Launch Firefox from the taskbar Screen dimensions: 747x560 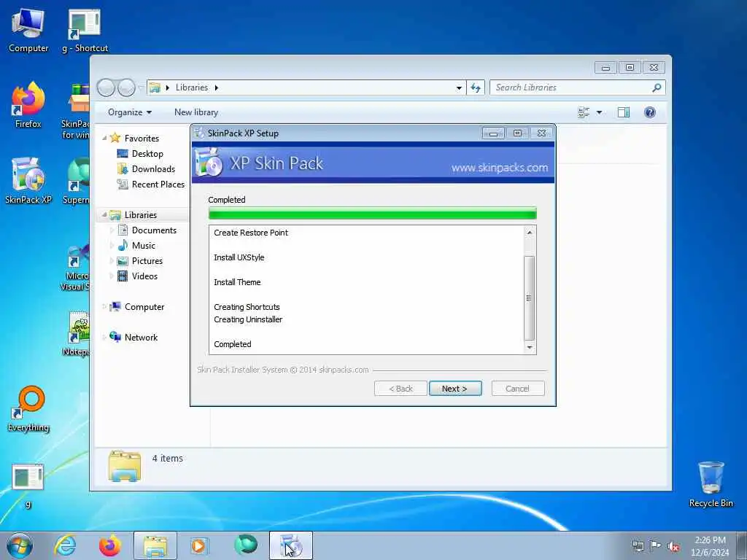(109, 545)
